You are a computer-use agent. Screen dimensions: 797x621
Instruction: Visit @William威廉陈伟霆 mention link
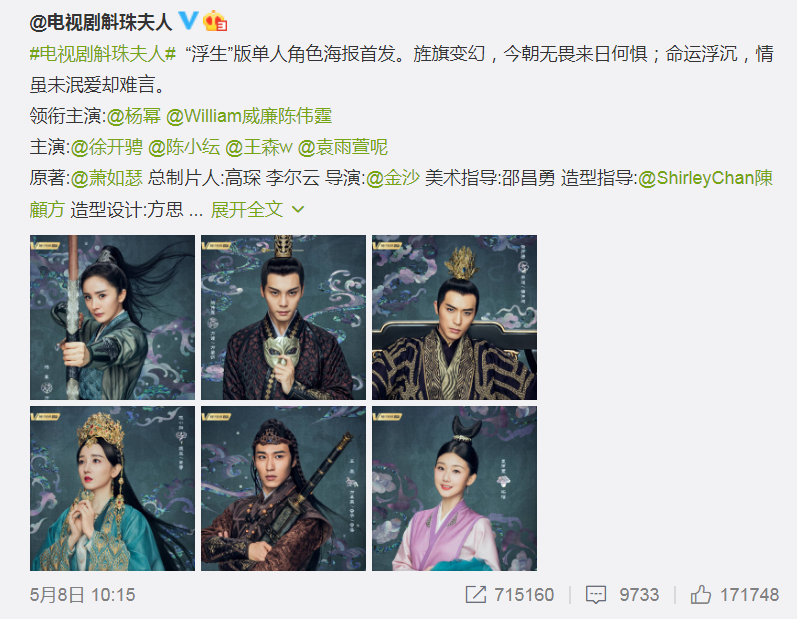click(249, 116)
